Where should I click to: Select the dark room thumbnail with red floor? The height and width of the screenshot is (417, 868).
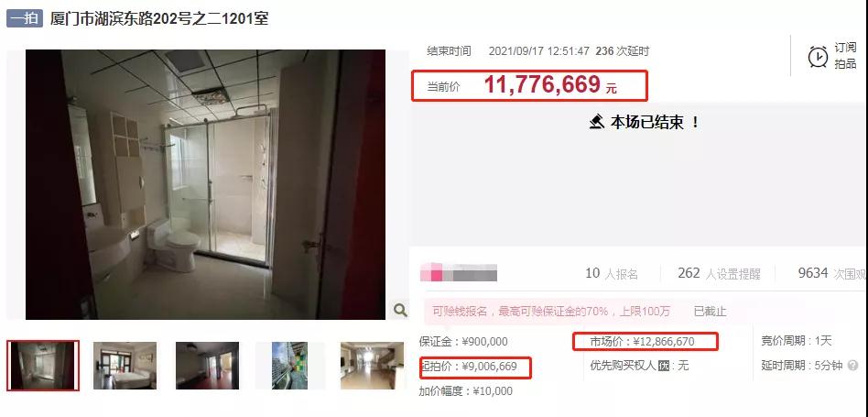207,366
